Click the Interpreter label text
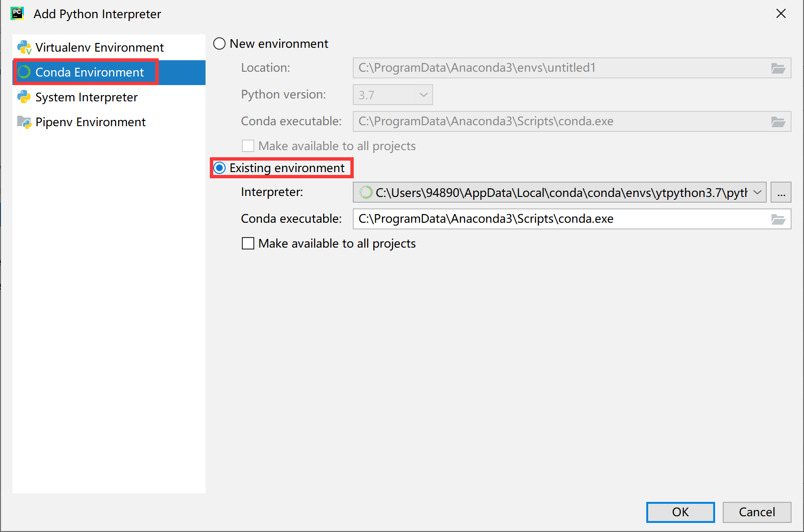 click(x=272, y=192)
